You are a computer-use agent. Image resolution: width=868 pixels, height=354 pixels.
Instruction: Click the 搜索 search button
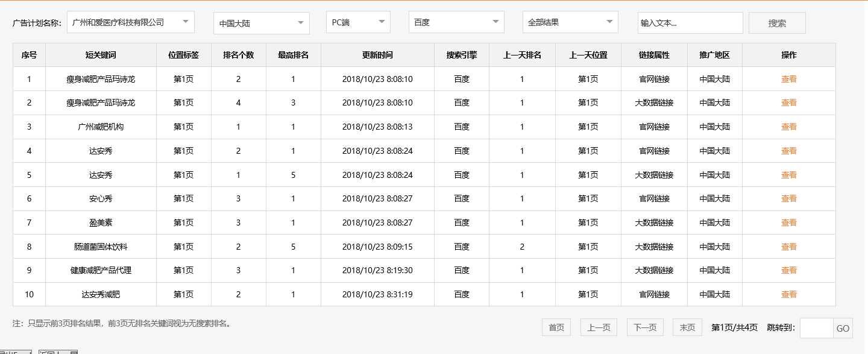pos(777,22)
